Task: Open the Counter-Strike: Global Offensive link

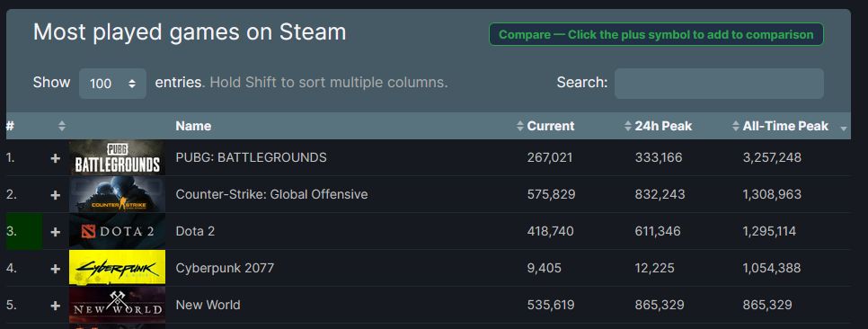Action: 271,194
